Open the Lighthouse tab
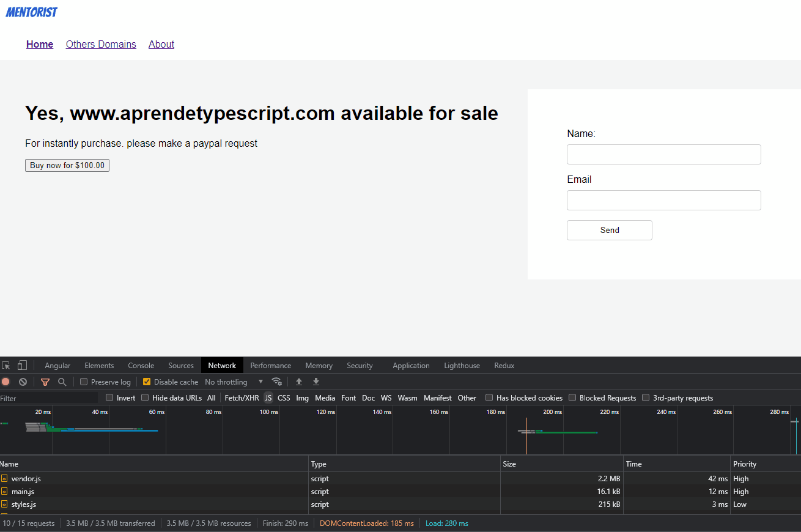This screenshot has height=532, width=801. coord(462,366)
